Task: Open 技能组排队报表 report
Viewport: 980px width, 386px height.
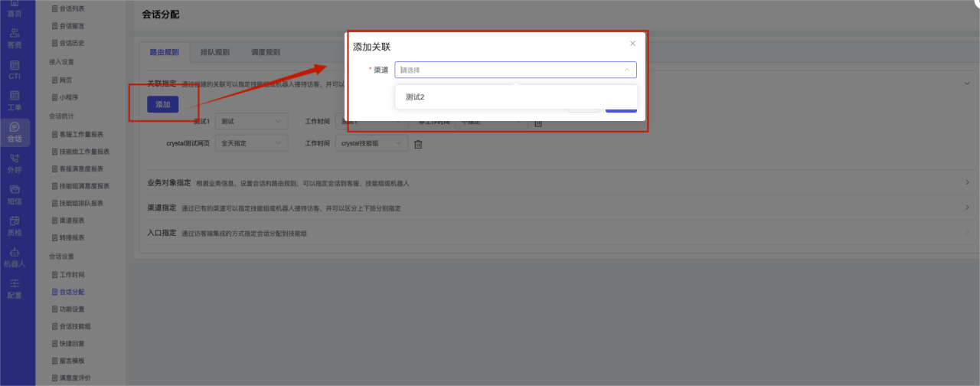Action: 77,203
